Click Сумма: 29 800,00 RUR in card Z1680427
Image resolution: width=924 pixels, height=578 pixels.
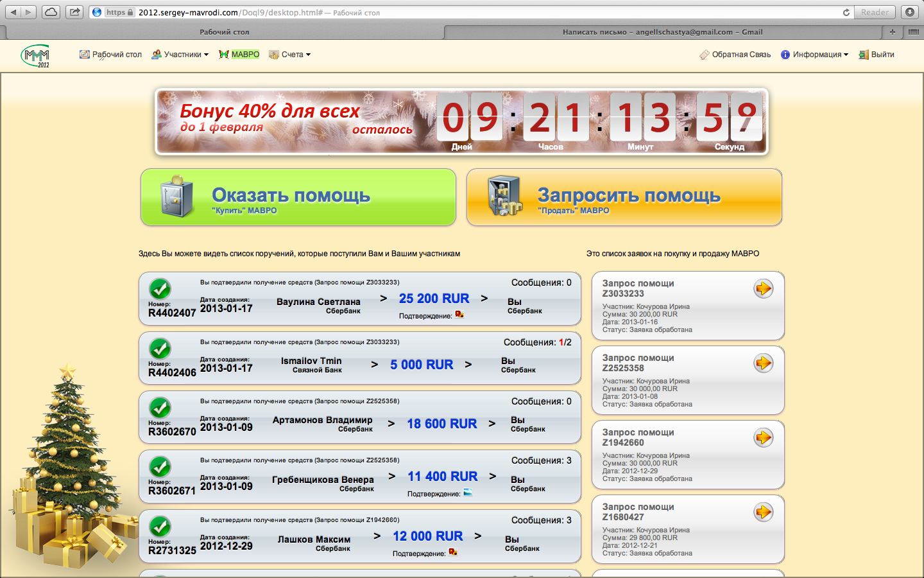pos(640,538)
